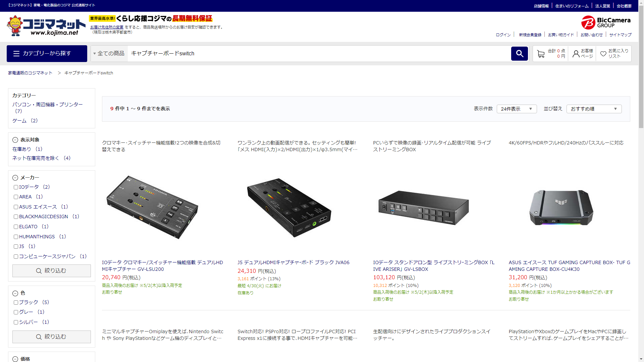The width and height of the screenshot is (644, 362).
Task: Open the 24件表示 display count dropdown
Action: click(x=517, y=109)
